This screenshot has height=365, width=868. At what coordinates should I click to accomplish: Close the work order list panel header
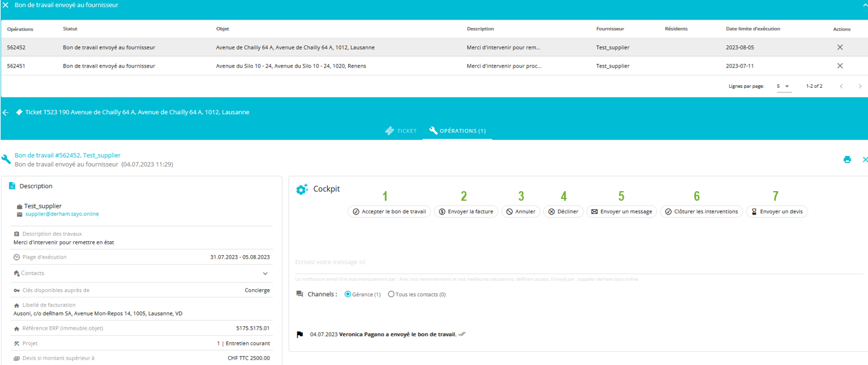(x=6, y=5)
